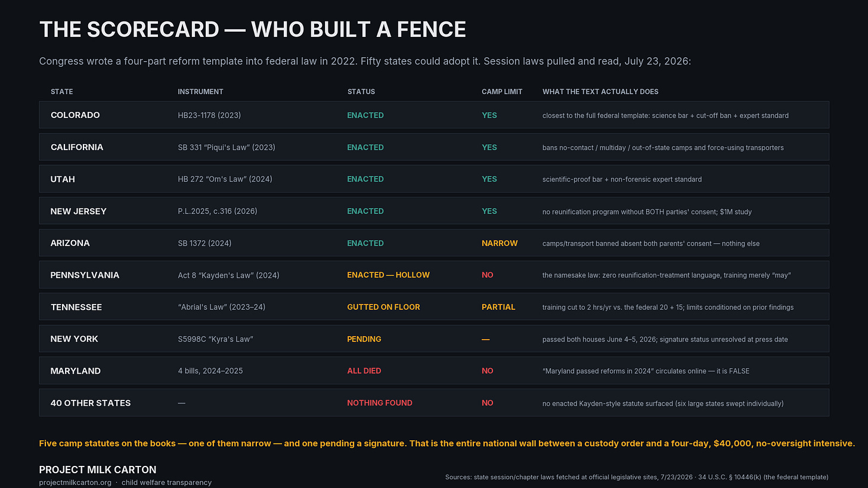This screenshot has width=868, height=488.
Task: Click the ALL DIED status for Maryland
Action: 364,371
